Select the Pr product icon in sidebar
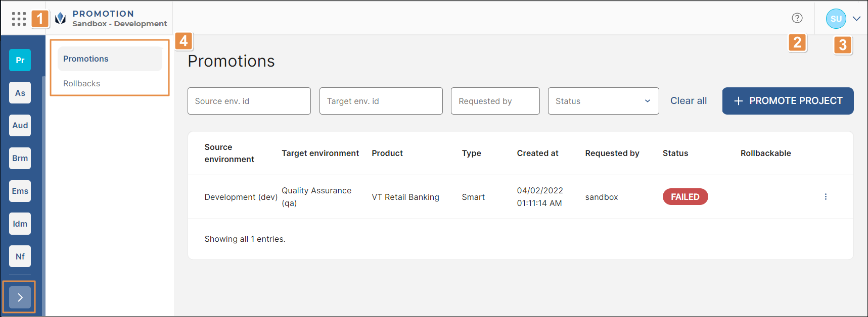This screenshot has width=868, height=317. 20,60
